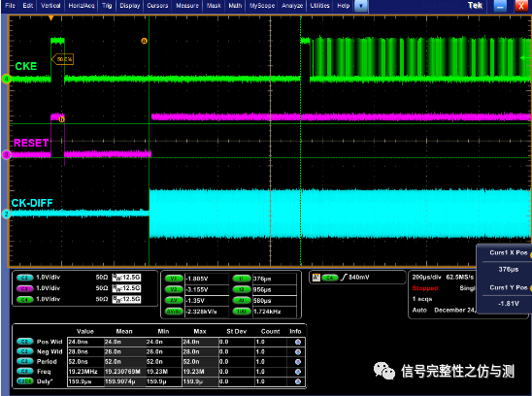Open the Measure menu

(187, 6)
